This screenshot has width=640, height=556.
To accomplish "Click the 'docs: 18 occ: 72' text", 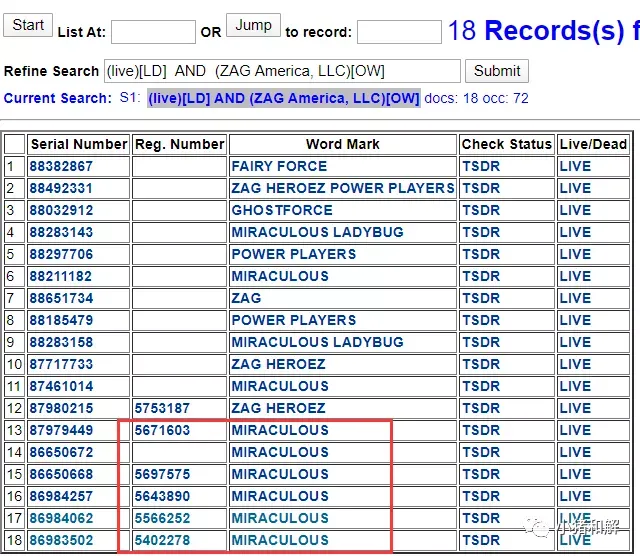I will (476, 98).
